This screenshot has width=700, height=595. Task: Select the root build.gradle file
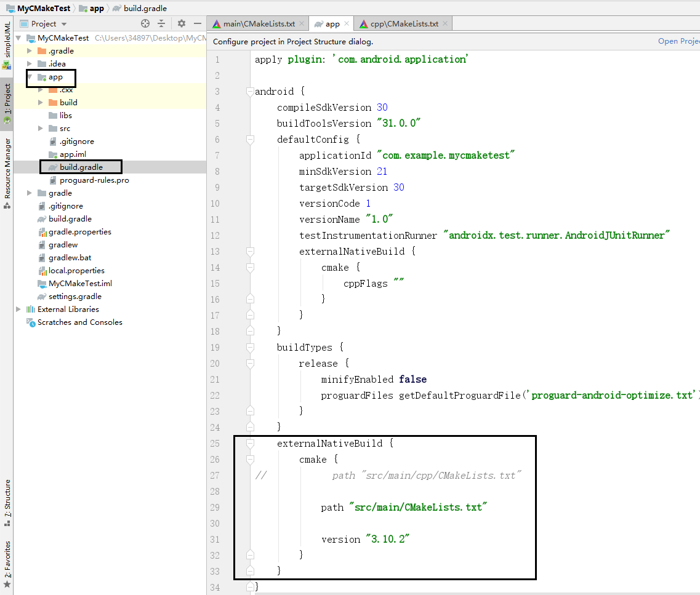point(70,219)
